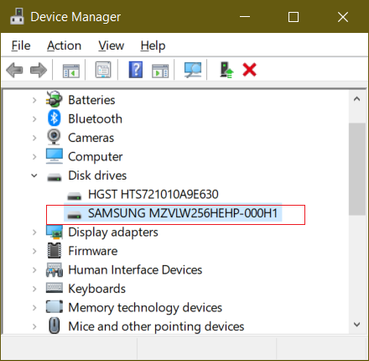Expand the Computer node
The width and height of the screenshot is (369, 361).
[x=34, y=156]
